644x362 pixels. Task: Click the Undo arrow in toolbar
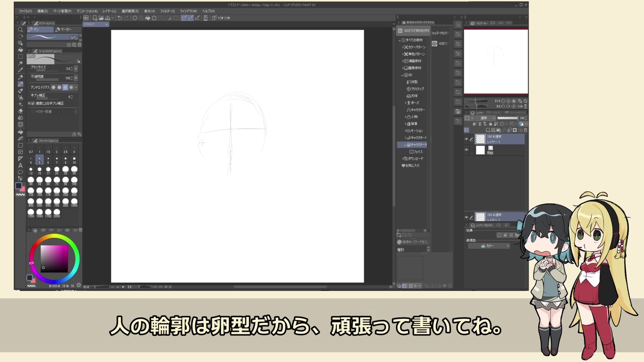click(x=120, y=18)
